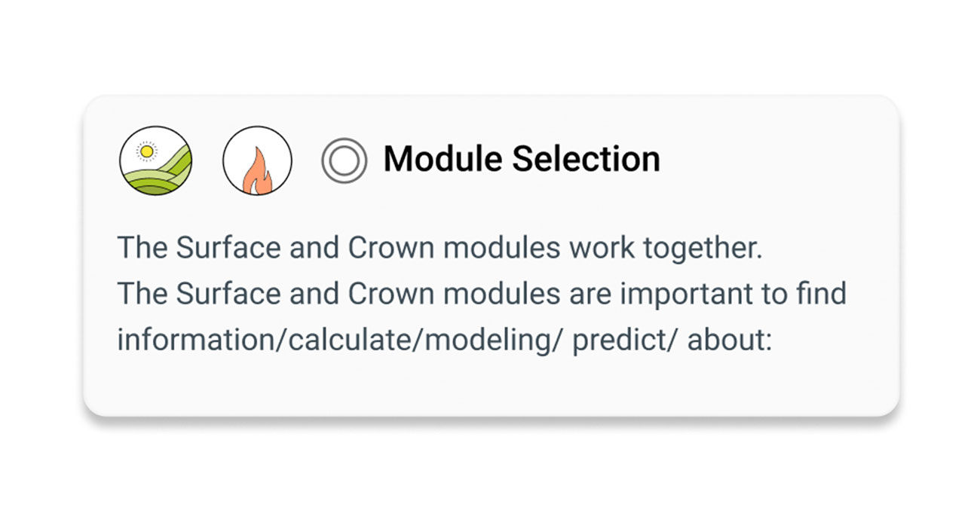
Task: Click the yellow sun inside the landscape icon
Action: pyautogui.click(x=147, y=151)
